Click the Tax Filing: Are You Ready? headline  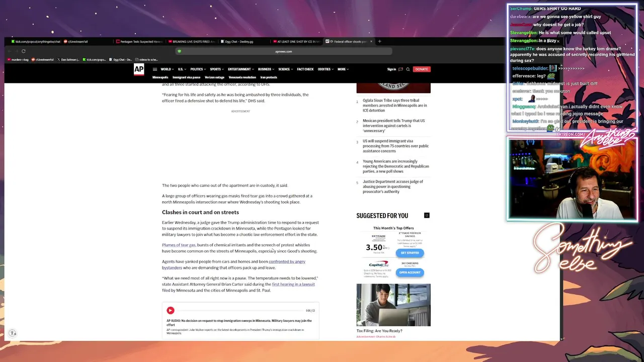click(379, 331)
